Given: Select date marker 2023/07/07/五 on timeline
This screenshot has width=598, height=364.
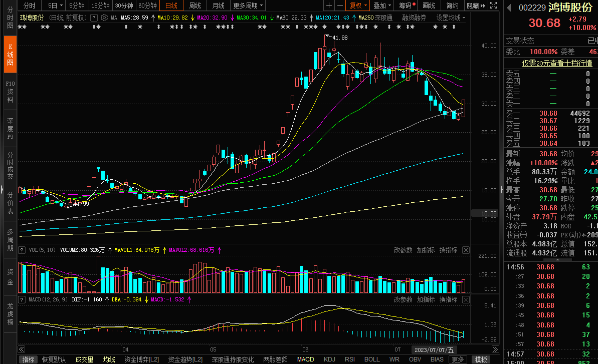Looking at the screenshot, I should coord(434,349).
